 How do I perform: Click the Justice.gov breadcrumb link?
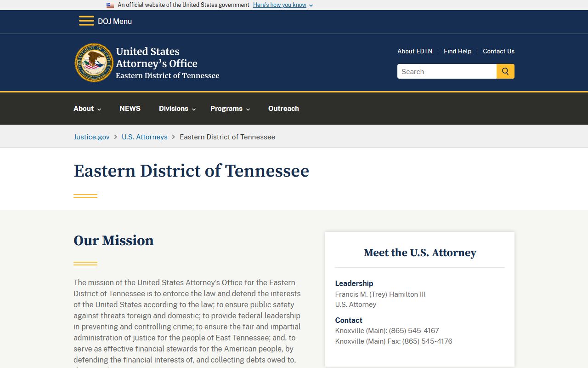pyautogui.click(x=91, y=137)
